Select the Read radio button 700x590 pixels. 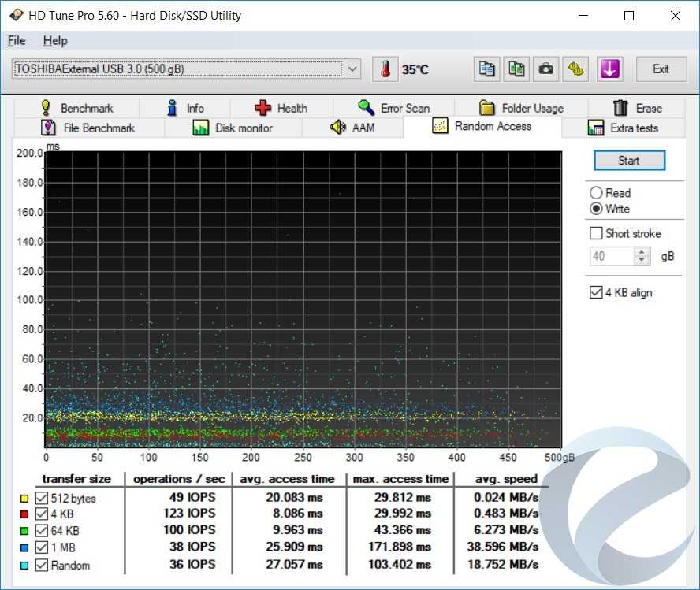[x=597, y=193]
